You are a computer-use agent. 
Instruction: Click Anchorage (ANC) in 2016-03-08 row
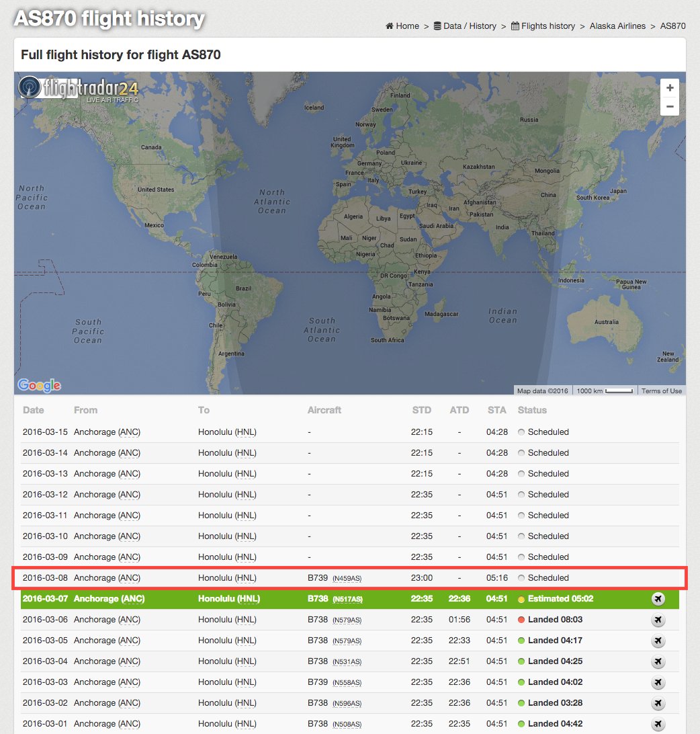tap(107, 578)
